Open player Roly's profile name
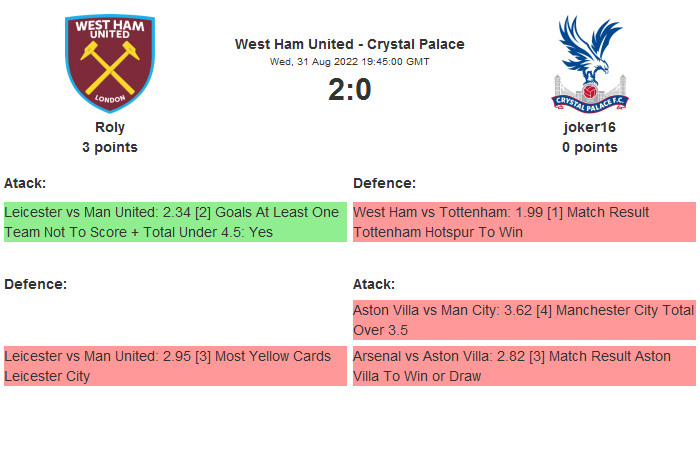This screenshot has height=460, width=700. click(x=110, y=127)
